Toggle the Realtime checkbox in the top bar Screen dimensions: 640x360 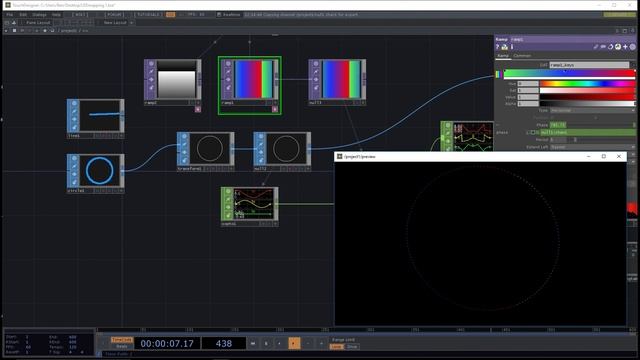click(x=219, y=15)
